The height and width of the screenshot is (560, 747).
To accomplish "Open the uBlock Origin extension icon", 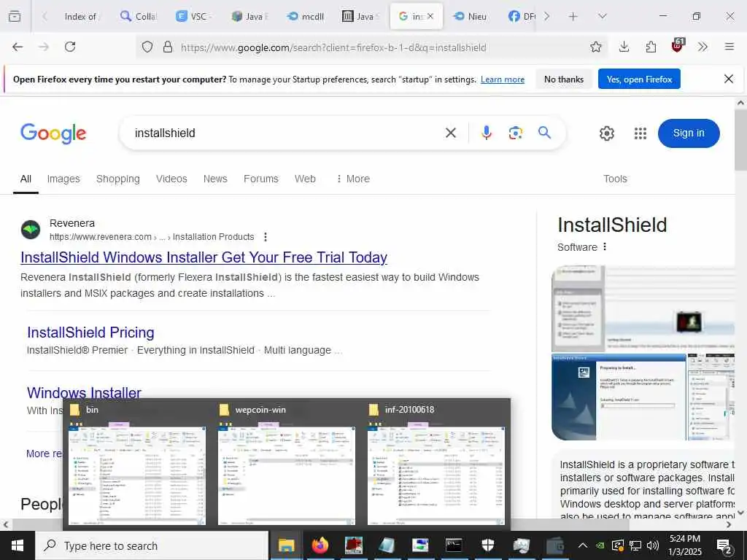I will pos(678,45).
